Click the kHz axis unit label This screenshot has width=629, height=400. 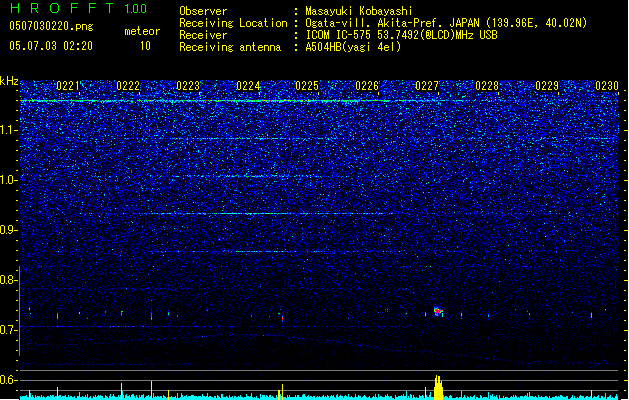(x=9, y=81)
